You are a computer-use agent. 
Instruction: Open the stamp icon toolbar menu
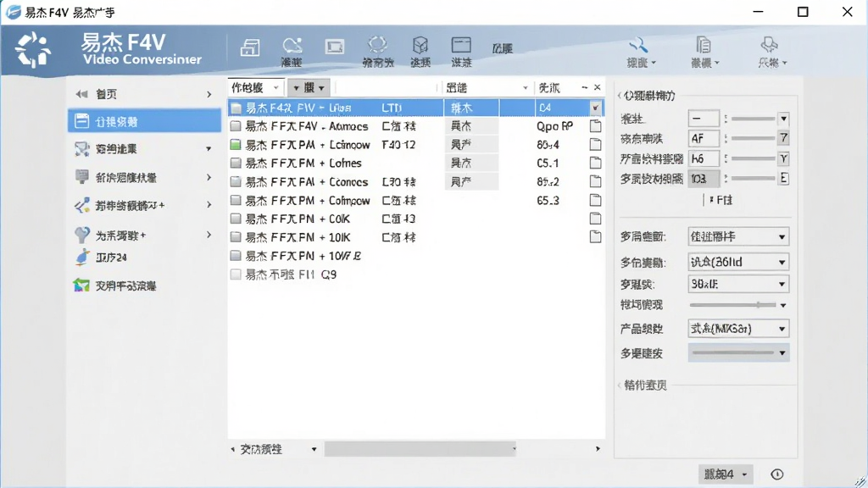[771, 52]
